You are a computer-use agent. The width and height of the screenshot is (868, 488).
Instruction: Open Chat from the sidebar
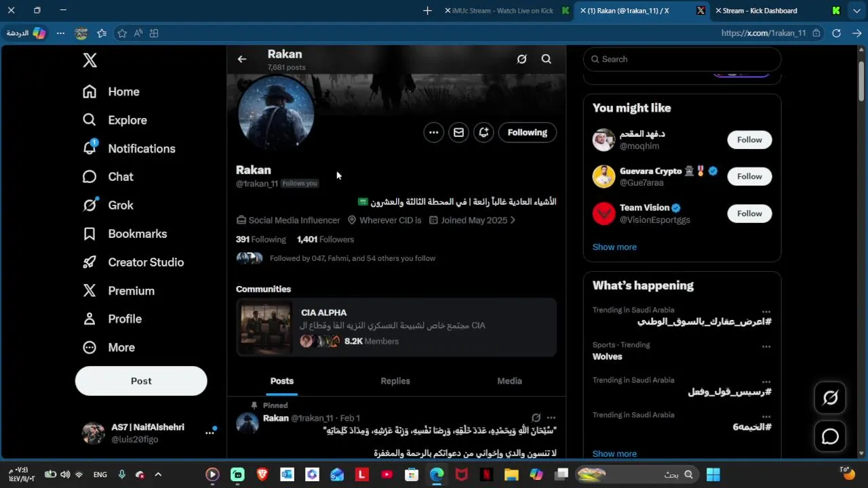[108, 177]
